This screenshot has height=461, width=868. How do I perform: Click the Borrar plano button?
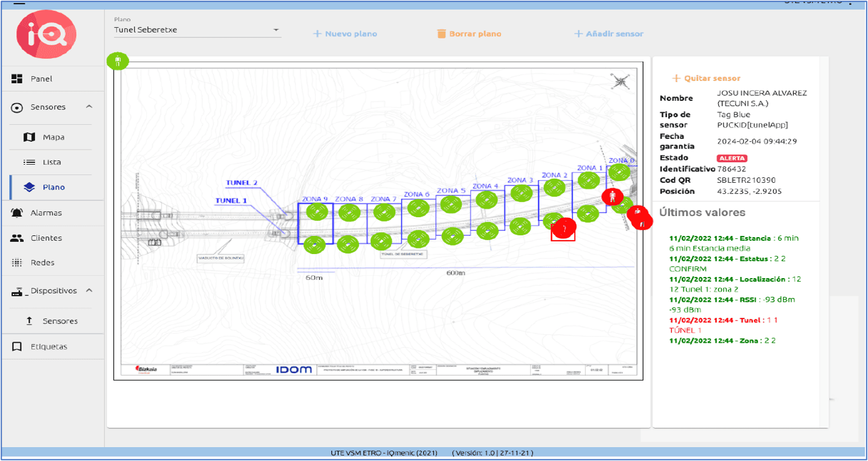click(468, 34)
